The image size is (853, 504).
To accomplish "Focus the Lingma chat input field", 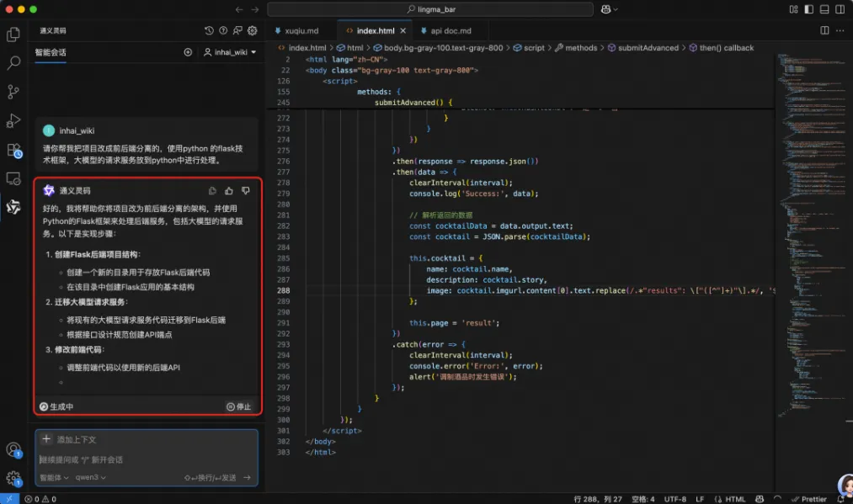I will pyautogui.click(x=146, y=459).
